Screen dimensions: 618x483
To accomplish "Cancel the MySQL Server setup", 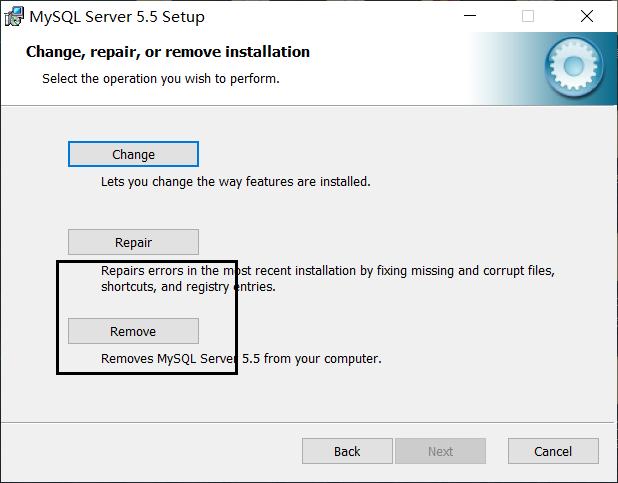I will [x=553, y=451].
